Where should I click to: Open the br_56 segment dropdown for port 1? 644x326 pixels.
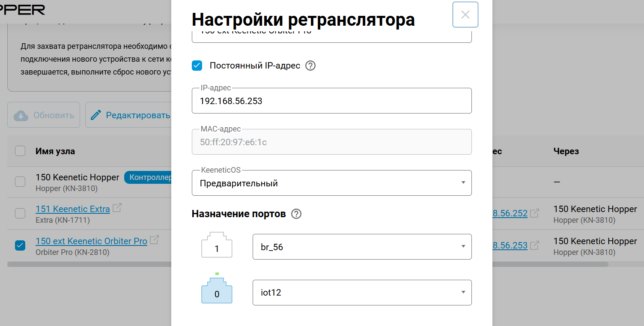pyautogui.click(x=362, y=247)
